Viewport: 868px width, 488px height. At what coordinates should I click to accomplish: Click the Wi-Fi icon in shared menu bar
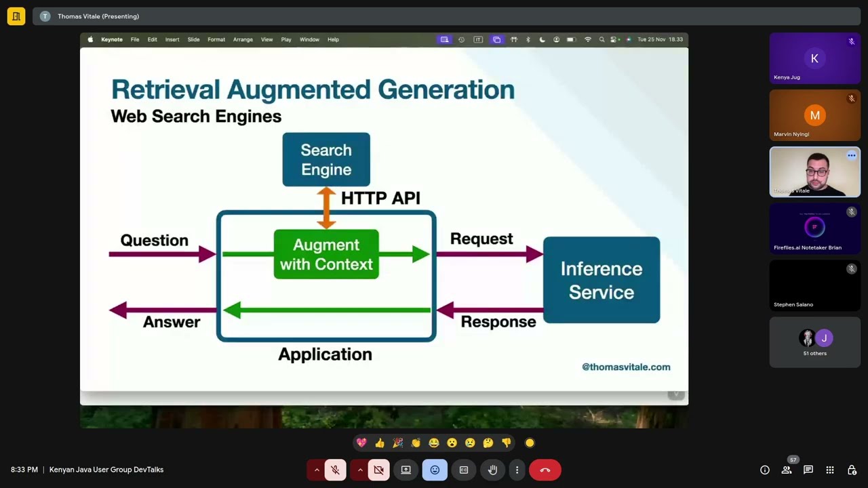(x=587, y=39)
